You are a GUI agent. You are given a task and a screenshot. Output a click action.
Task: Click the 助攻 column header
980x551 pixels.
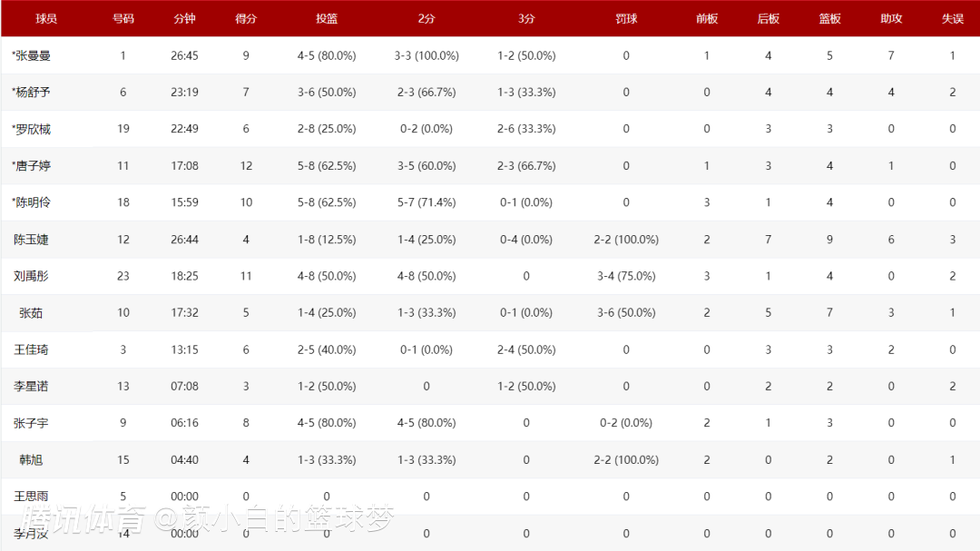click(x=891, y=18)
